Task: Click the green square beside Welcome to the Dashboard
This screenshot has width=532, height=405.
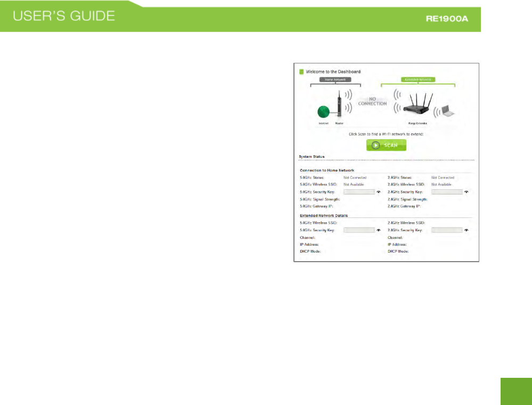Action: [301, 71]
